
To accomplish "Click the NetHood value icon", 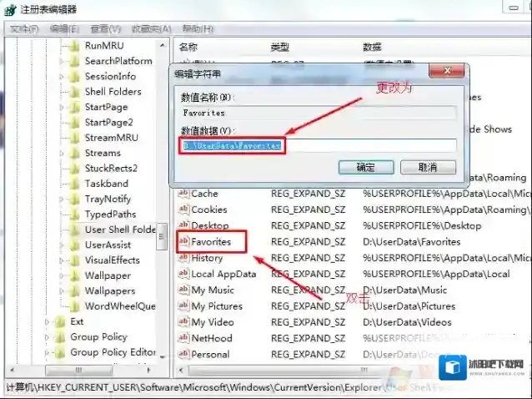I will (183, 338).
